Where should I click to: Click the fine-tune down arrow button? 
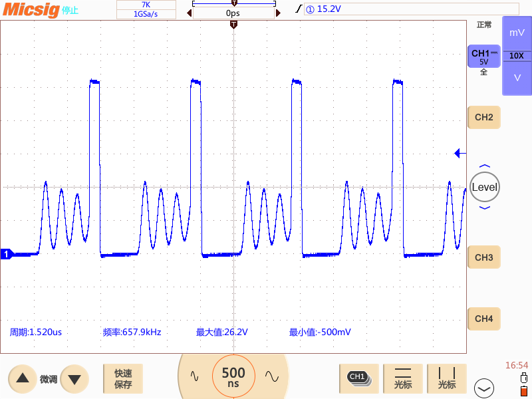click(74, 378)
